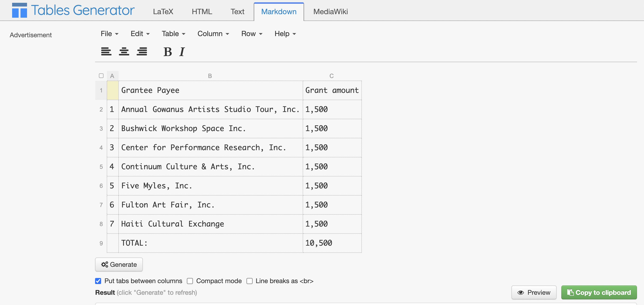
Task: Click the 1,500 amount for Haiti Cultural Exchange
Action: point(332,224)
